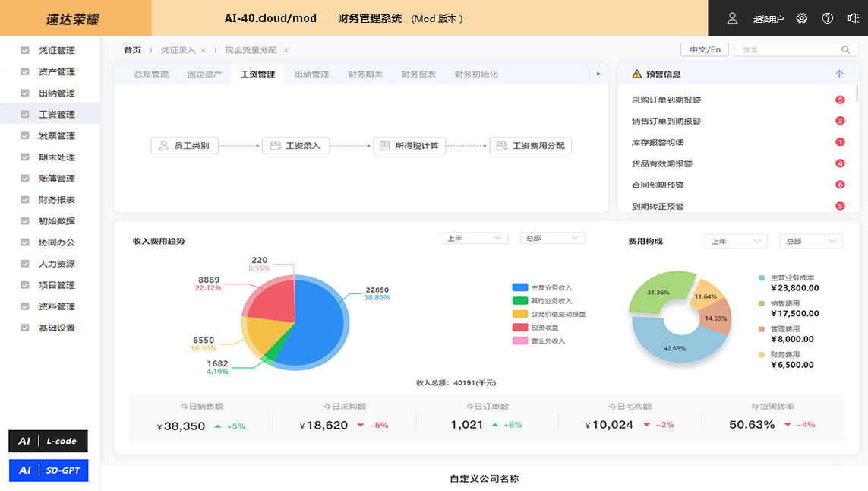This screenshot has height=491, width=868.
Task: Switch to the 出纳管理 tab
Action: coord(311,74)
